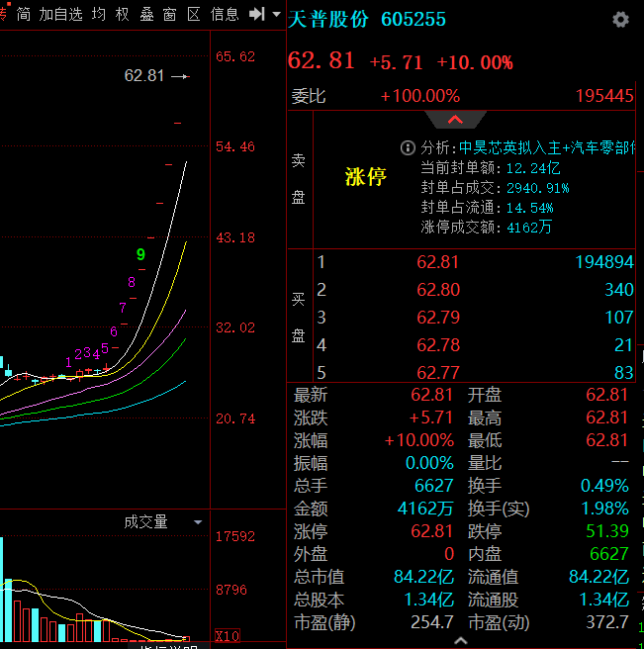Expand the bottom chevron below quote details
Image resolution: width=644 pixels, height=649 pixels.
coord(461,641)
